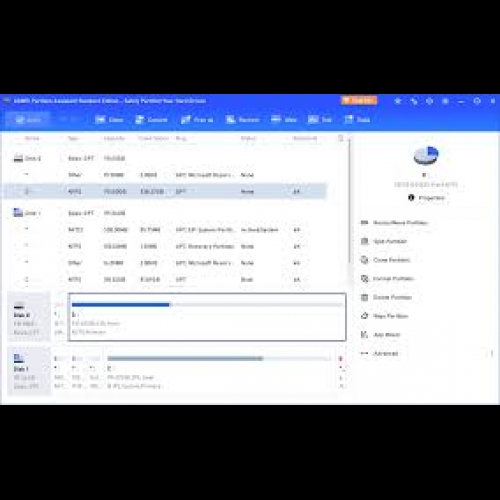The image size is (500, 500).
Task: Click the Apply button in toolbar
Action: 28,120
